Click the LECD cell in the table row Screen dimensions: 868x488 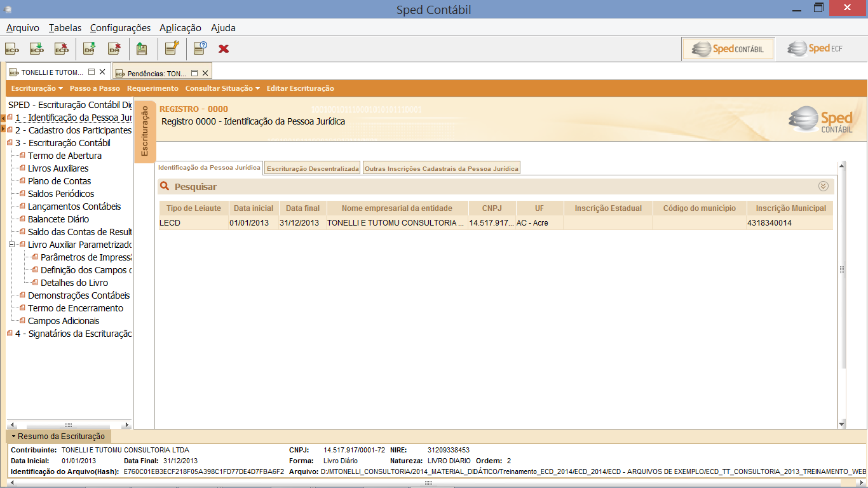pos(194,223)
